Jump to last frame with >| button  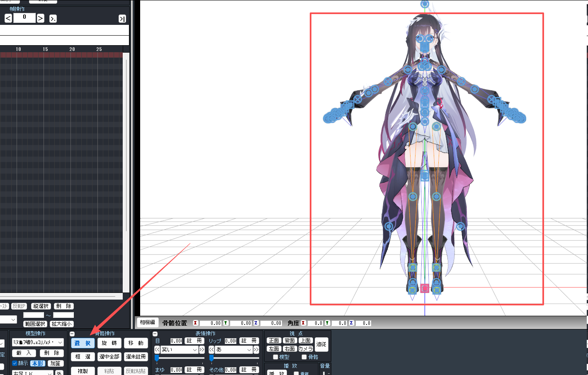coord(122,19)
